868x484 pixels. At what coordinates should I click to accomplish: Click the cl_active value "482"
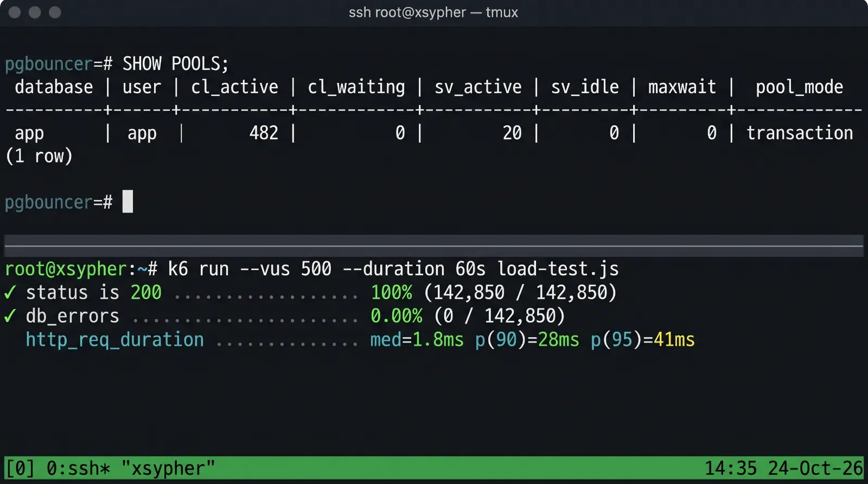point(264,133)
